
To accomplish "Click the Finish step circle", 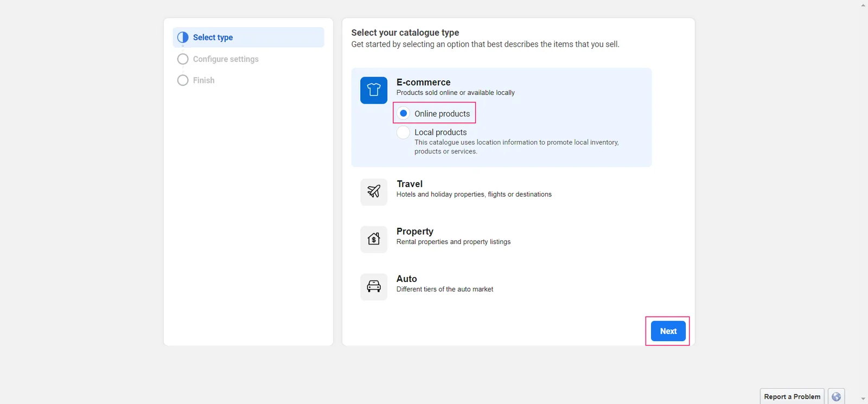I will point(183,80).
